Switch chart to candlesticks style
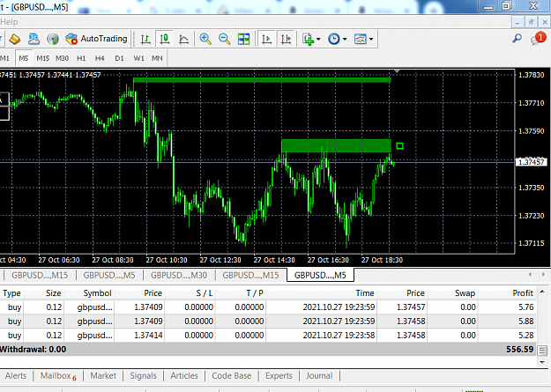 coord(165,39)
